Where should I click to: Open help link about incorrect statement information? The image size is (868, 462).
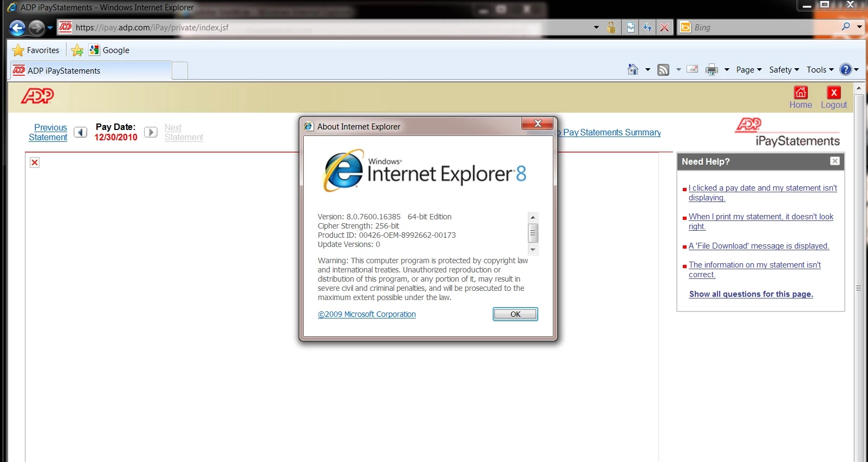(754, 270)
